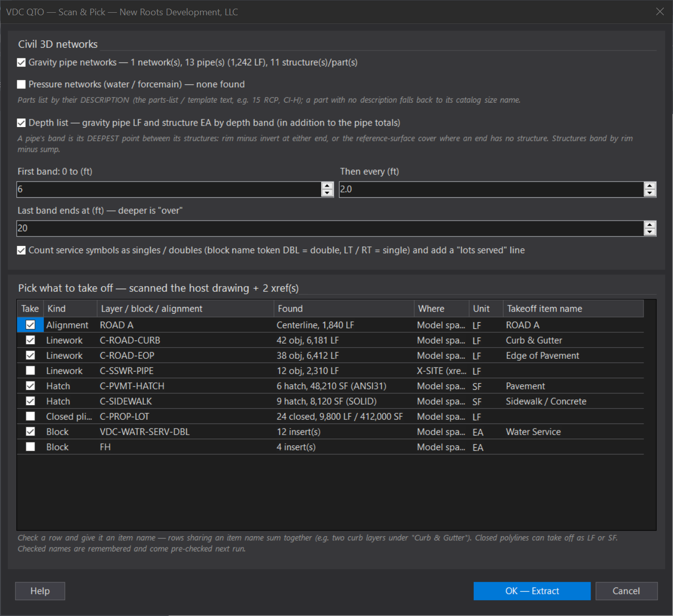Click the Cancel button
Viewport: 673px width, 616px height.
pos(626,591)
